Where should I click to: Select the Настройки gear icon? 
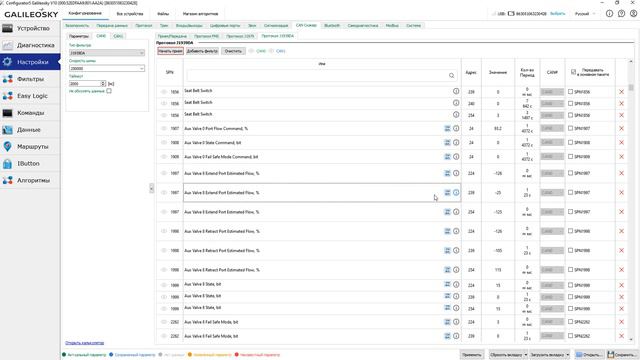click(7, 62)
